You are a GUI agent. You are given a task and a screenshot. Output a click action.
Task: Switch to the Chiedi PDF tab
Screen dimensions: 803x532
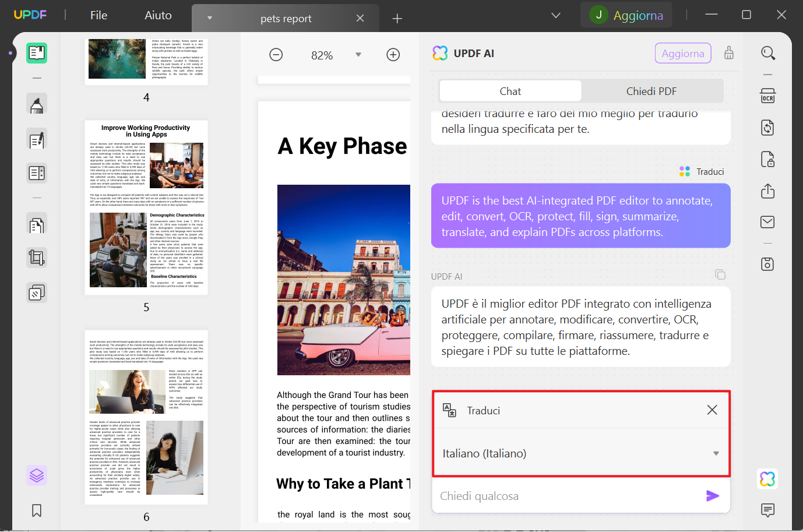[x=651, y=91]
